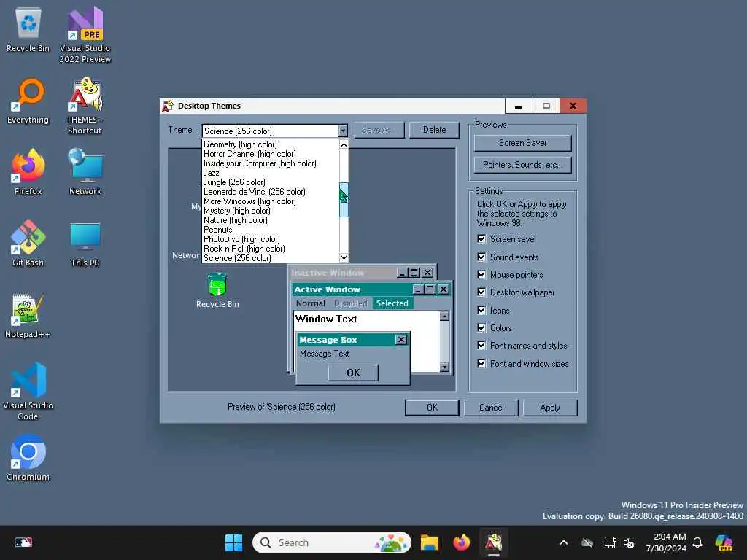Viewport: 747px width, 560px height.
Task: Click the theme list scrollbar thumb
Action: pyautogui.click(x=344, y=200)
